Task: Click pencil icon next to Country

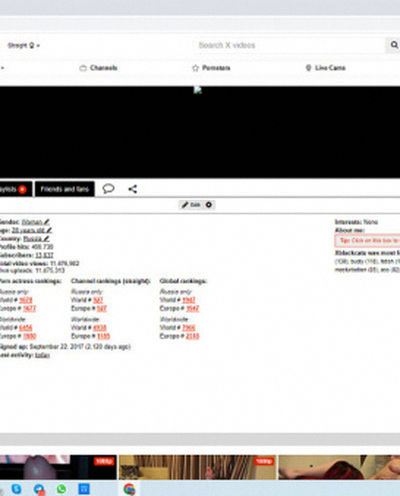Action: 46,239
